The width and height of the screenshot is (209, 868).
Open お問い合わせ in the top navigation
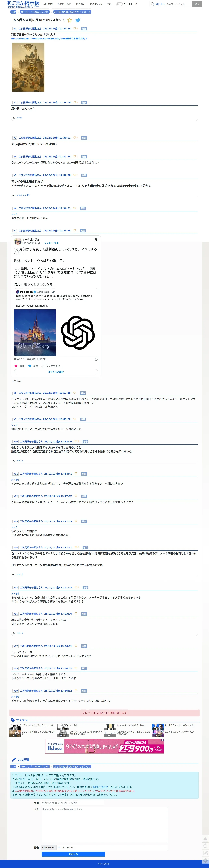point(64,4)
